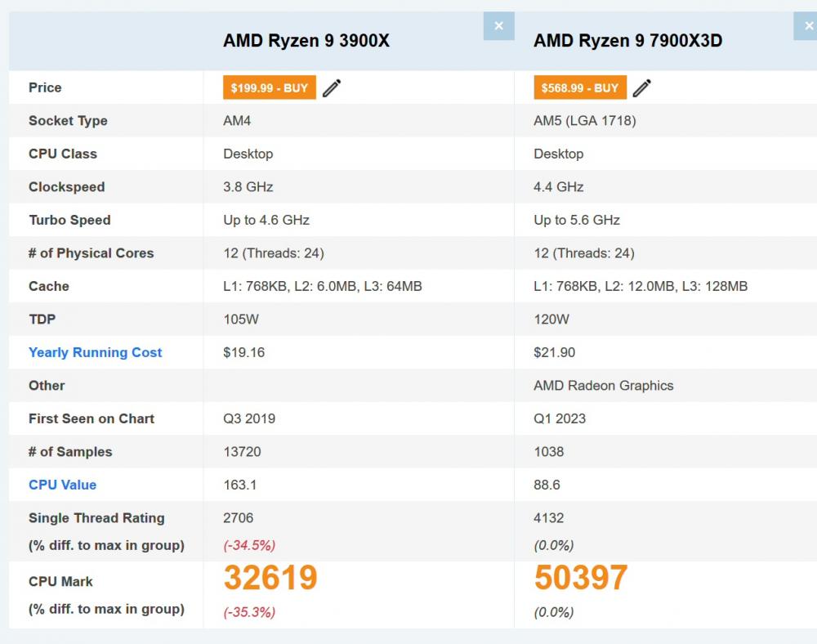Viewport: 817px width, 644px height.
Task: Click cache value with L3: 128MB
Action: pos(641,286)
